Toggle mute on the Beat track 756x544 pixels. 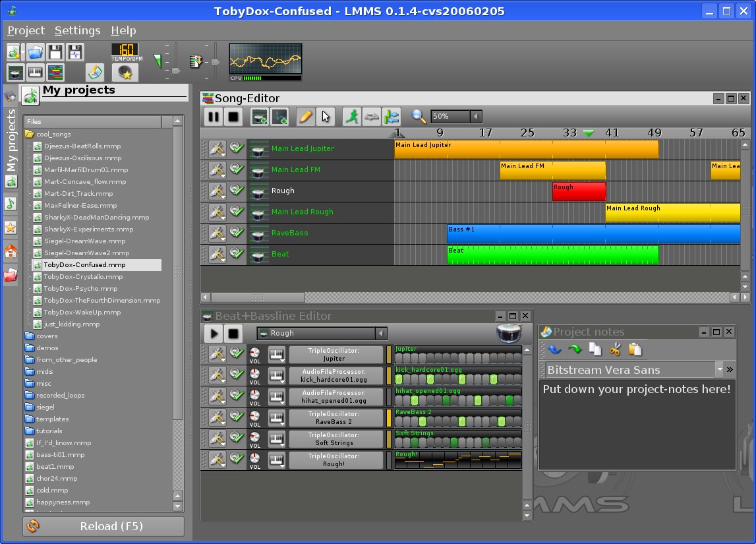237,253
